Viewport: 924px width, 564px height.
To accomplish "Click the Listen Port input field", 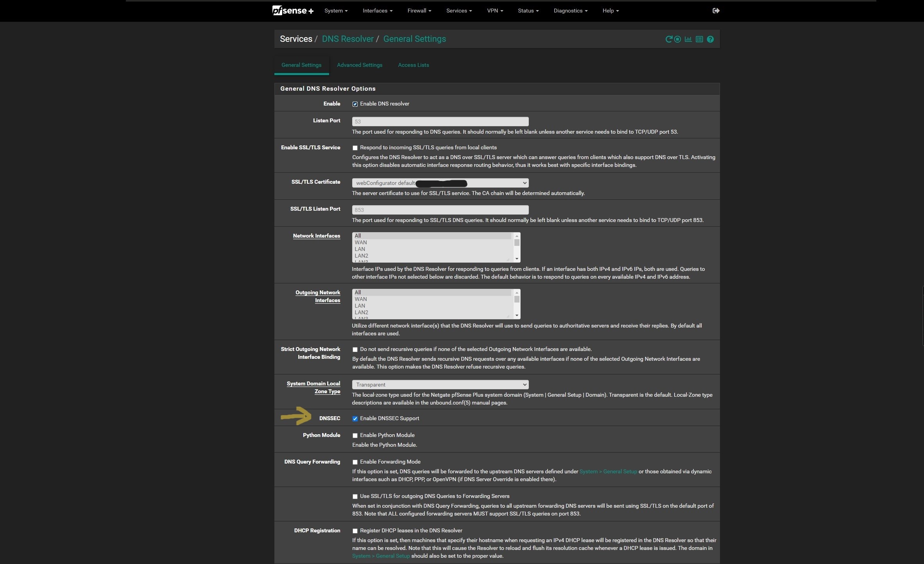I will 440,122.
